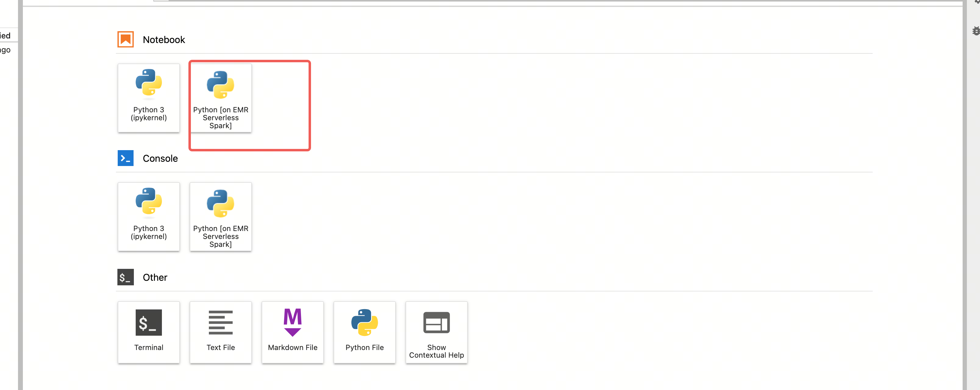Create a new Python File
The height and width of the screenshot is (390, 980).
pos(364,332)
